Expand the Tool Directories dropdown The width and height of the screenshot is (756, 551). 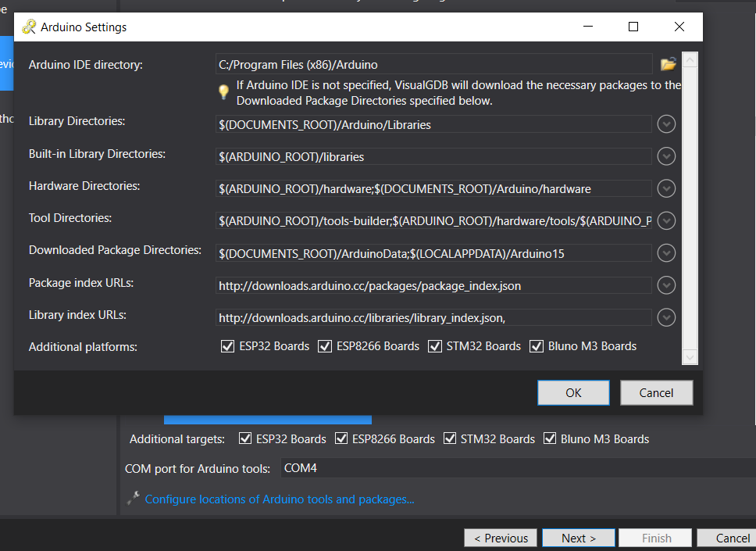pos(666,221)
